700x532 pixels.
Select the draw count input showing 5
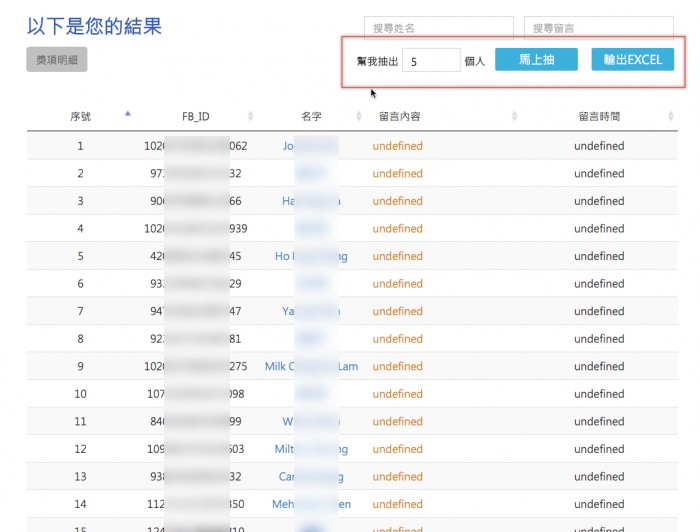[x=431, y=61]
